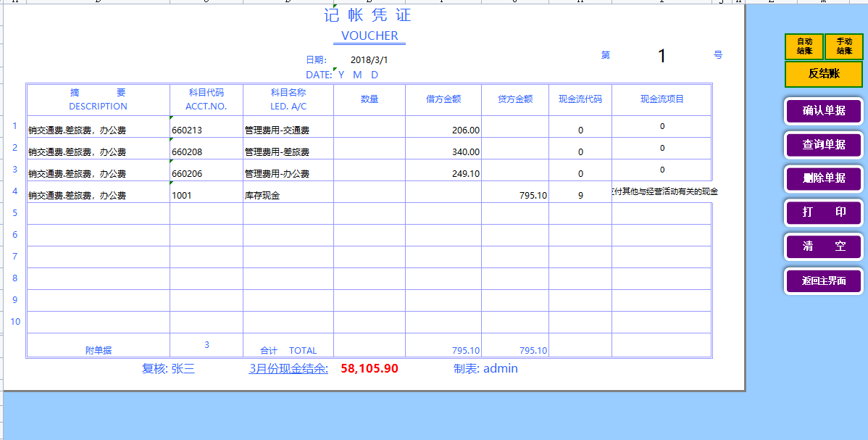Screen dimensions: 868x440
Task: Select the 记帐凭证 title
Action: (x=367, y=15)
